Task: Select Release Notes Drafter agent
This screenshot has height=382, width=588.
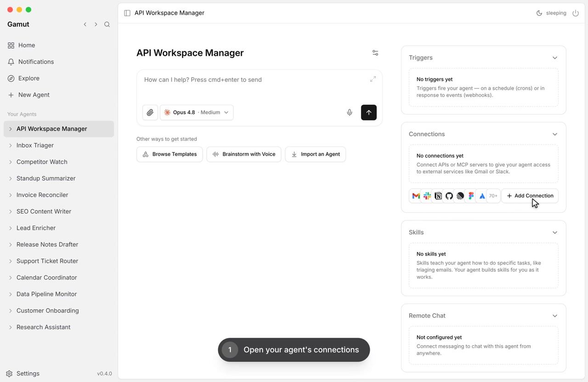Action: click(x=59, y=244)
